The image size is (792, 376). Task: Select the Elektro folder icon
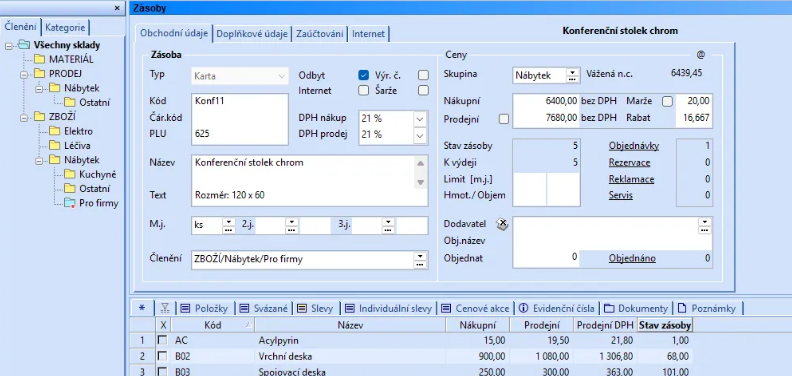click(55, 131)
